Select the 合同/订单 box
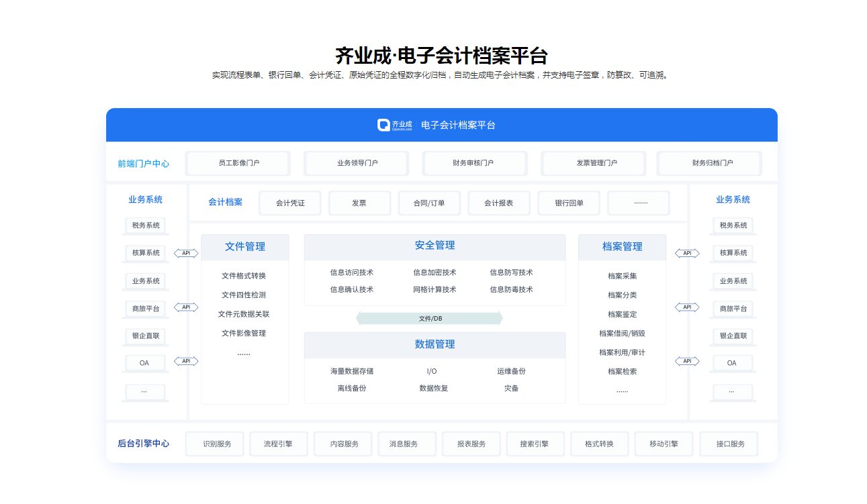 click(429, 203)
